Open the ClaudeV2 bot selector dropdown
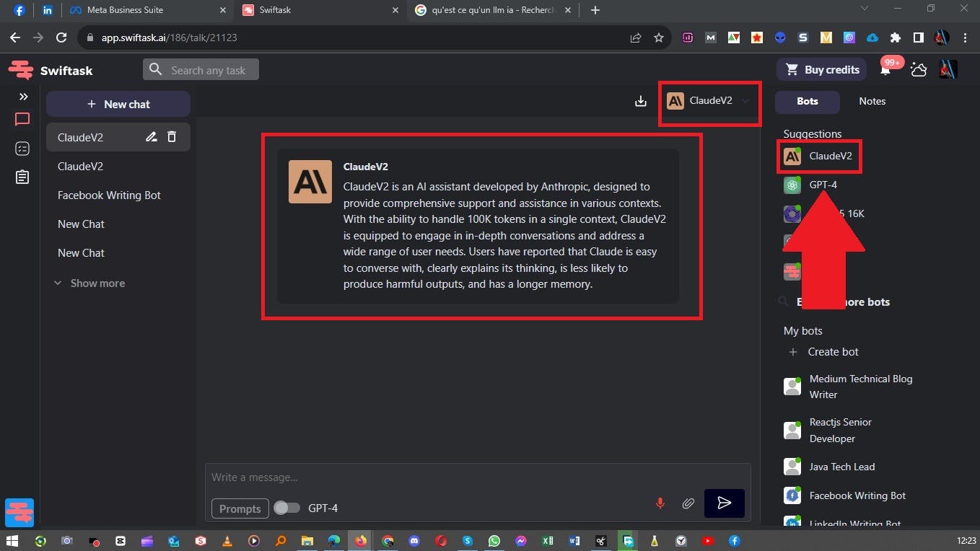The image size is (980, 551). pyautogui.click(x=709, y=101)
